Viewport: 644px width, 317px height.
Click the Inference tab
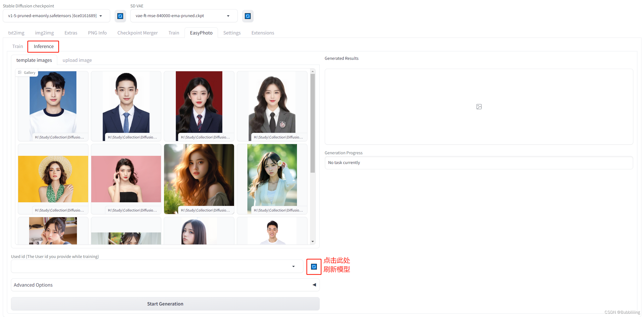tap(43, 46)
